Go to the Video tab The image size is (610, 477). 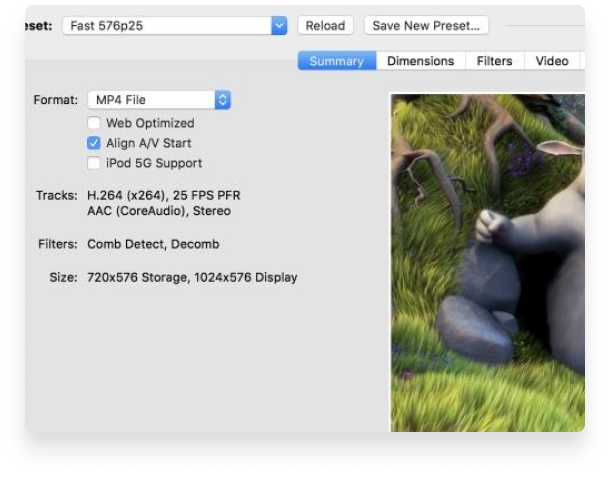[x=551, y=61]
